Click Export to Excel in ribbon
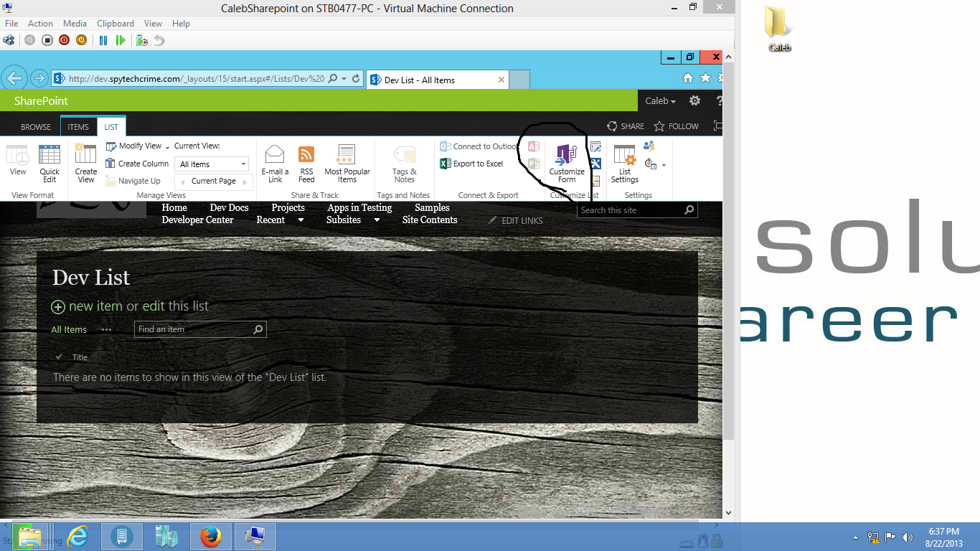 [471, 164]
